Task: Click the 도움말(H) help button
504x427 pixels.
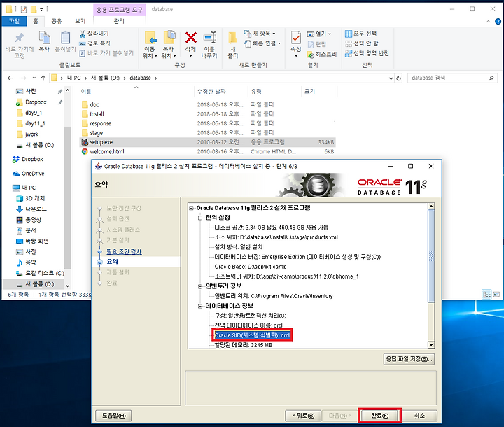Action: (114, 416)
